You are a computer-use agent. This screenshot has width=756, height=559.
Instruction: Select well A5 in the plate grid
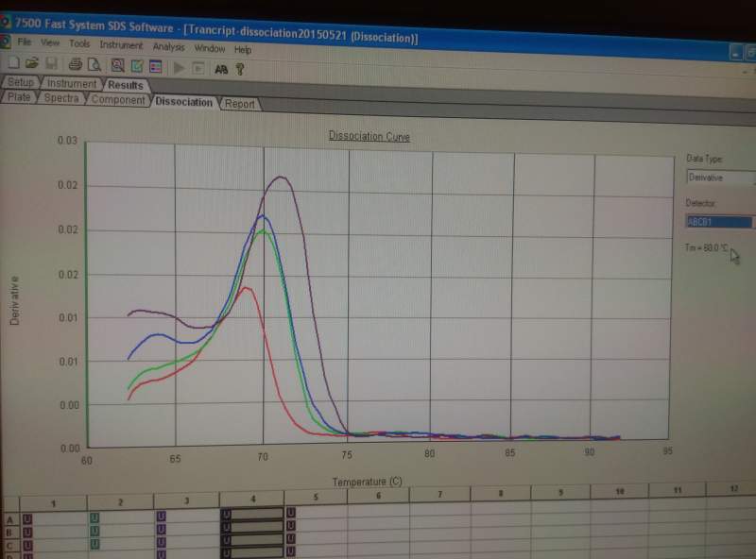[x=317, y=513]
